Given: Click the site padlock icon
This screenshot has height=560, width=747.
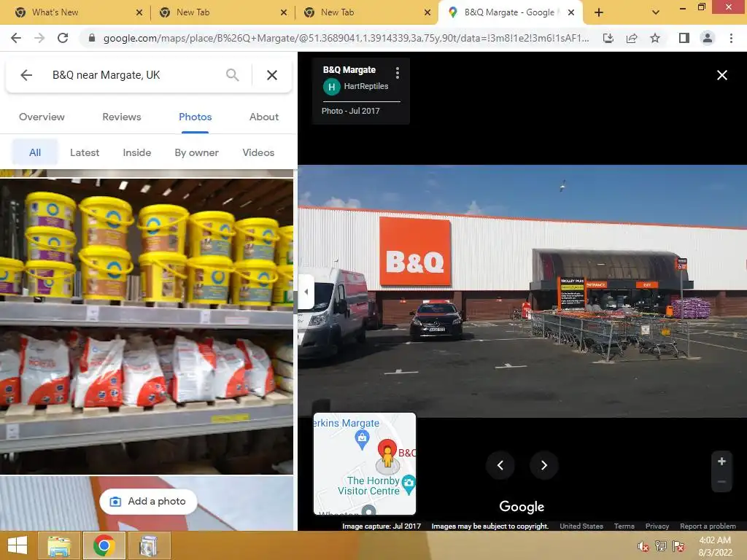Looking at the screenshot, I should click(x=92, y=38).
